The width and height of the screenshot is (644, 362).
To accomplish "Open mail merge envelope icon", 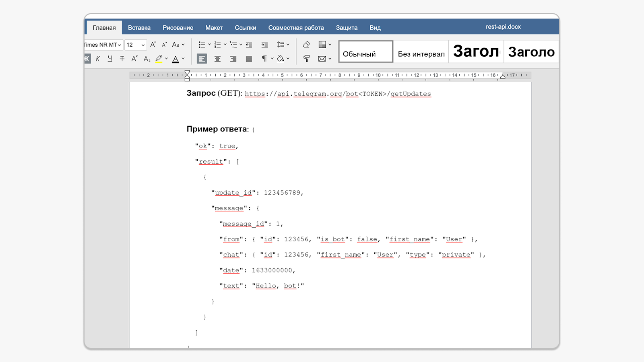I will click(322, 59).
